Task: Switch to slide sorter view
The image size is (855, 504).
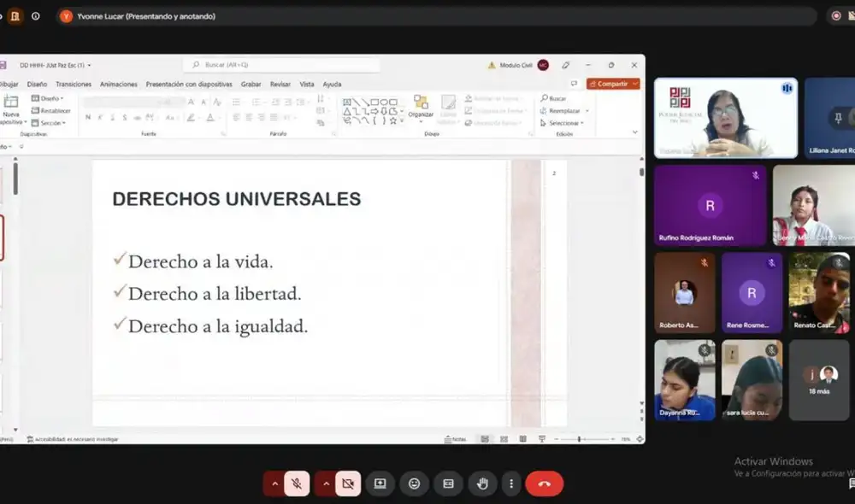Action: coord(504,438)
